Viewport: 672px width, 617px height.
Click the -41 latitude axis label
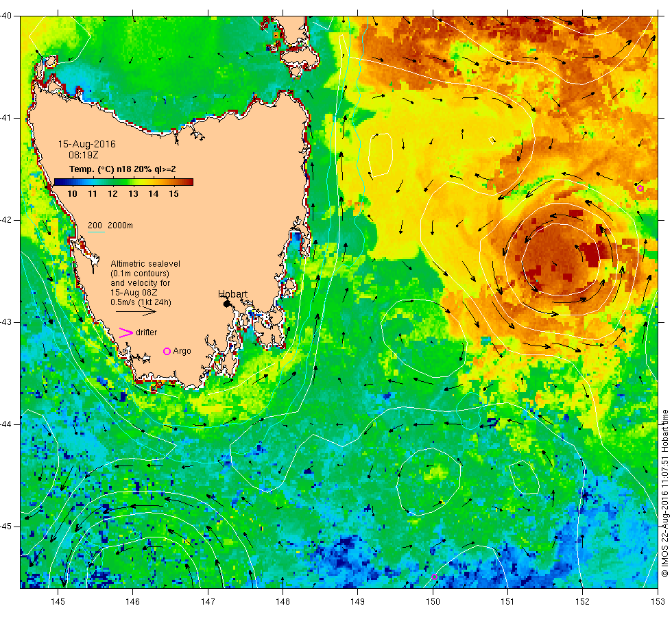pos(5,118)
